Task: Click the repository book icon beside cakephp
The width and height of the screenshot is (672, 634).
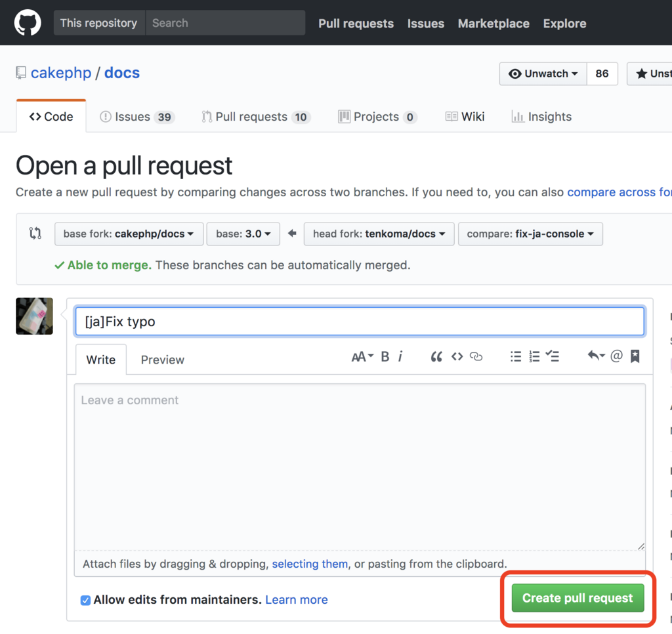Action: 21,73
